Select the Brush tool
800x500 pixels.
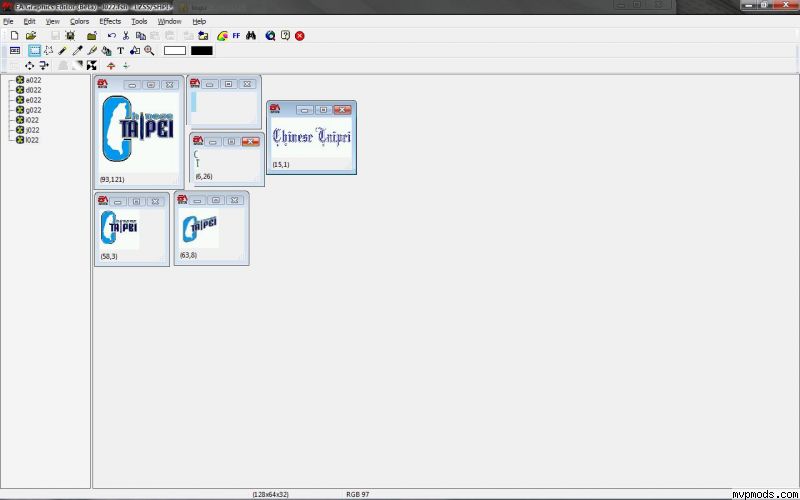coord(92,51)
